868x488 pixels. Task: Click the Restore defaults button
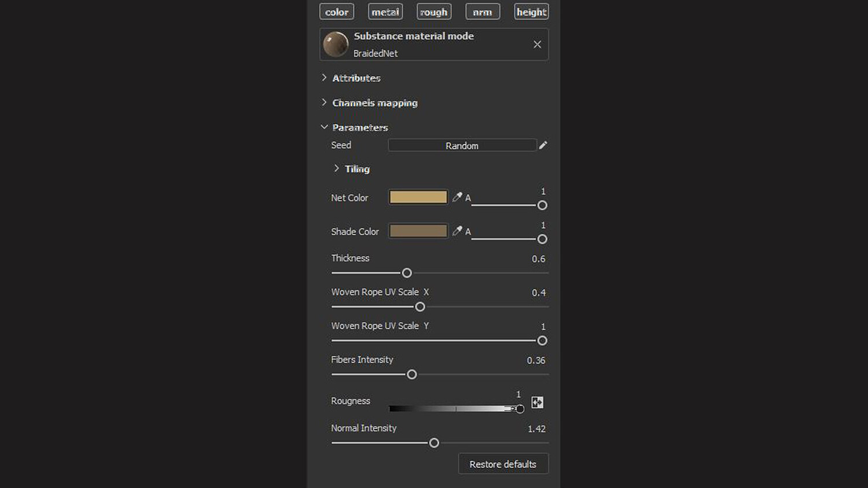click(503, 464)
